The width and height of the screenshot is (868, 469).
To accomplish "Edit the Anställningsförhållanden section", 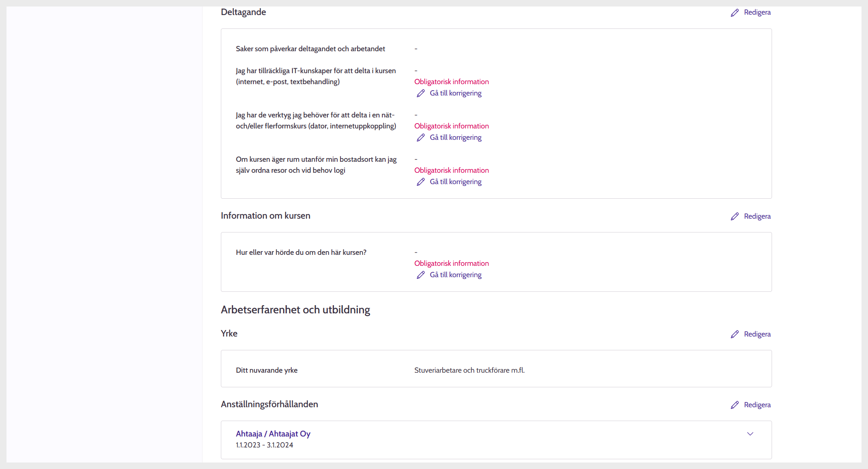I will tap(757, 405).
